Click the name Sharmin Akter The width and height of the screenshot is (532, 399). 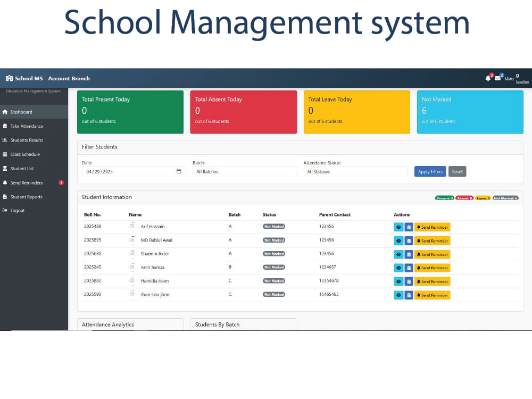click(155, 254)
